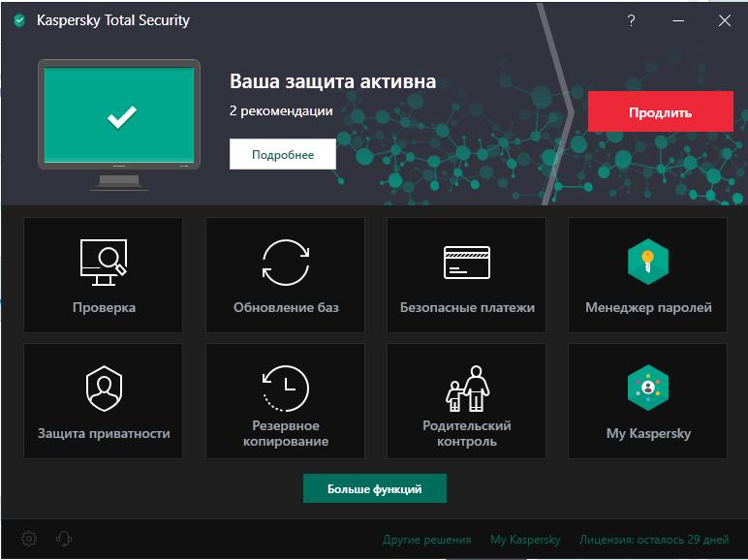
Task: Open the Резервное копирование clock icon
Action: 285,388
